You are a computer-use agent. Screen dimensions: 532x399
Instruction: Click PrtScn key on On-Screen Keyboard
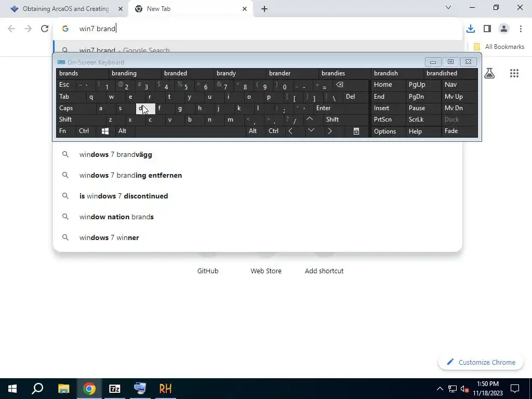click(x=388, y=119)
